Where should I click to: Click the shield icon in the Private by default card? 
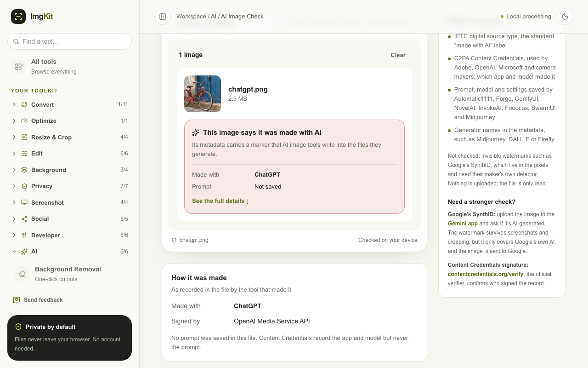[18, 327]
